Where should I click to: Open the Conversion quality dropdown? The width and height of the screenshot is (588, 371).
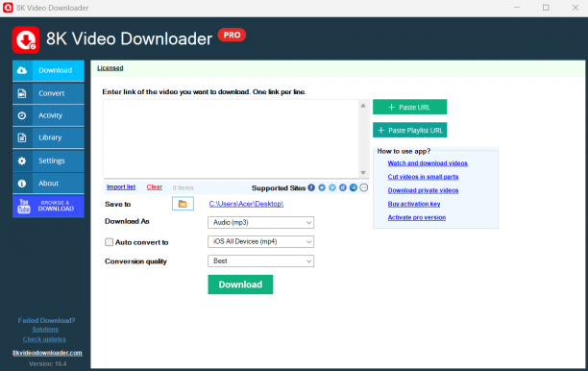[x=260, y=261]
